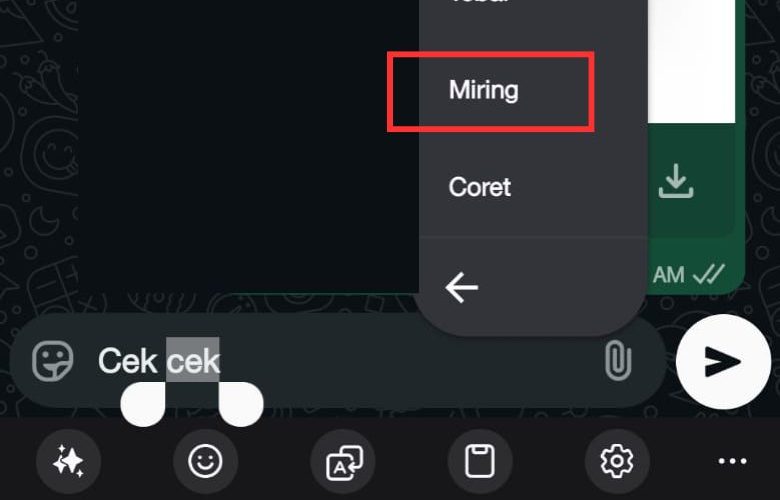Tap the double check read receipt marks

[x=709, y=274]
